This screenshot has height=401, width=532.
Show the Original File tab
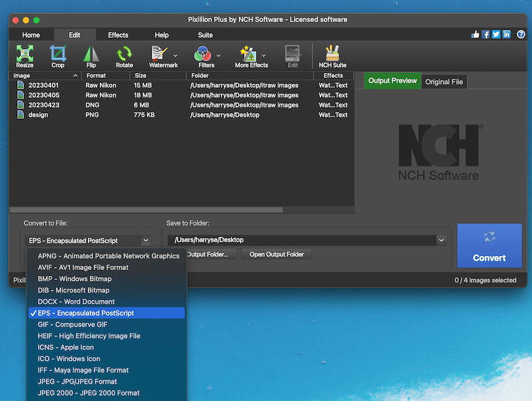[444, 82]
